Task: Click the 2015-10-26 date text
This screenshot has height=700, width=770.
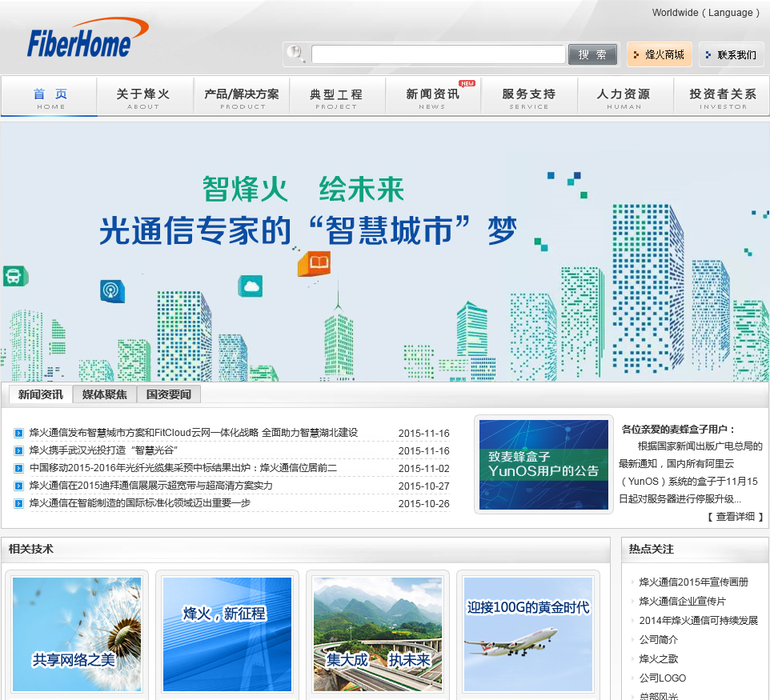Action: 423,504
